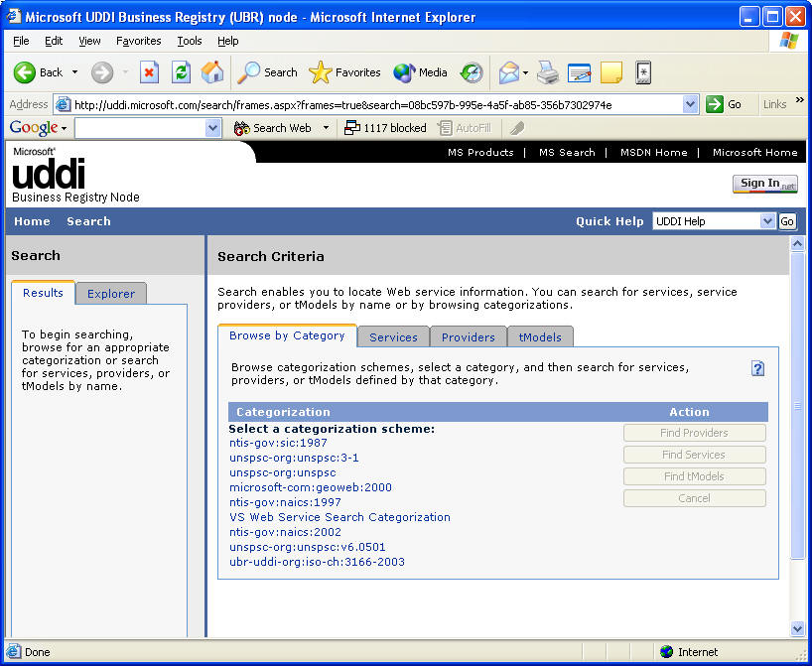This screenshot has width=812, height=666.
Task: Open the View menu
Action: pyautogui.click(x=89, y=41)
